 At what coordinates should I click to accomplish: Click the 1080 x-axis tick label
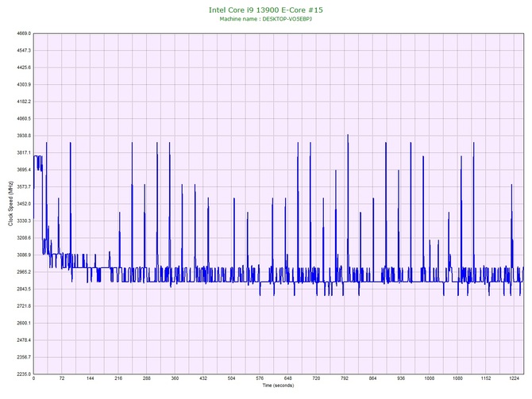click(x=457, y=378)
